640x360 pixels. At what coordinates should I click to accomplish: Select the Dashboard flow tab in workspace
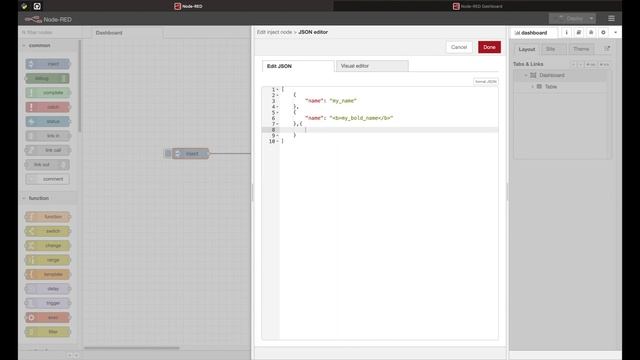coord(127,33)
